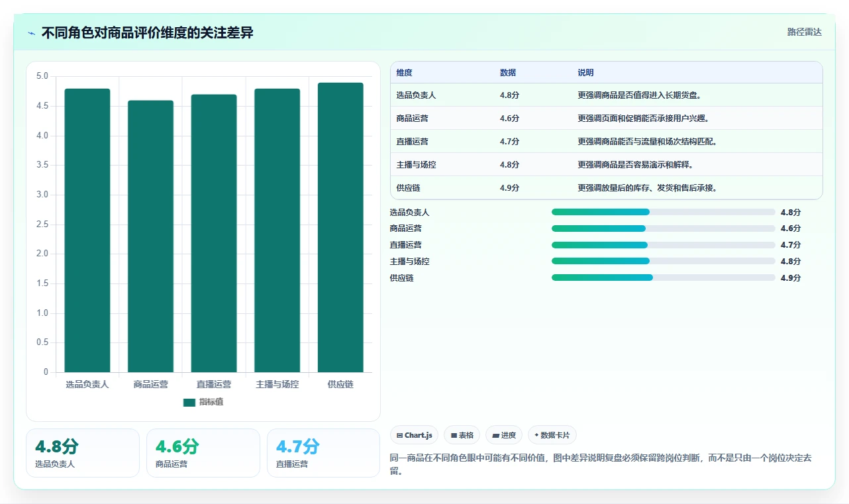The height and width of the screenshot is (504, 849).
Task: Select 主播与场控 cell in table
Action: [416, 165]
